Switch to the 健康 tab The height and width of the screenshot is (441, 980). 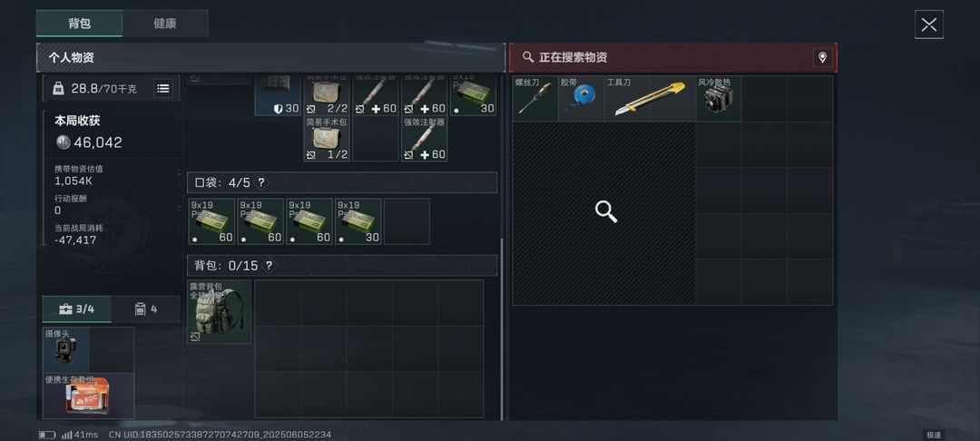pos(165,23)
